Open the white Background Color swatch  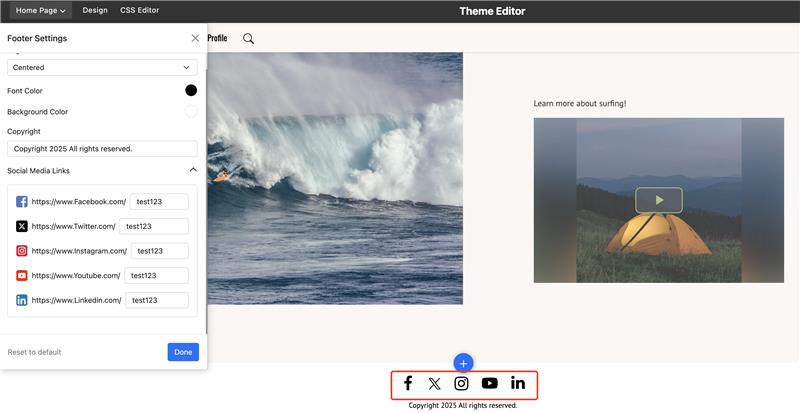point(191,111)
